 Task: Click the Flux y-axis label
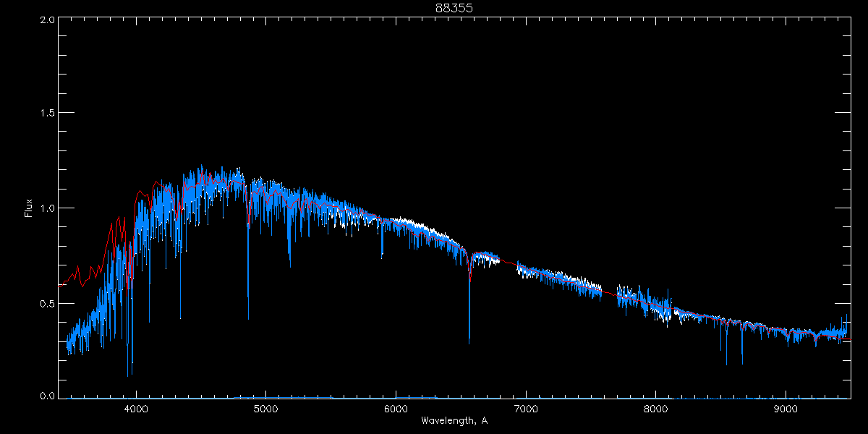(29, 207)
